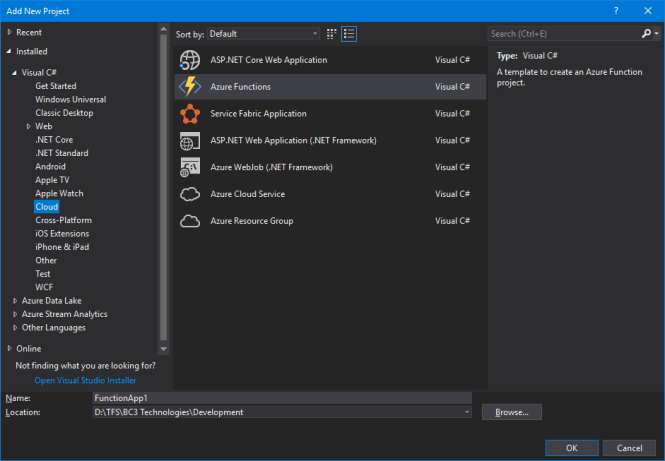
Task: Select .NET Core in the template tree
Action: click(54, 140)
